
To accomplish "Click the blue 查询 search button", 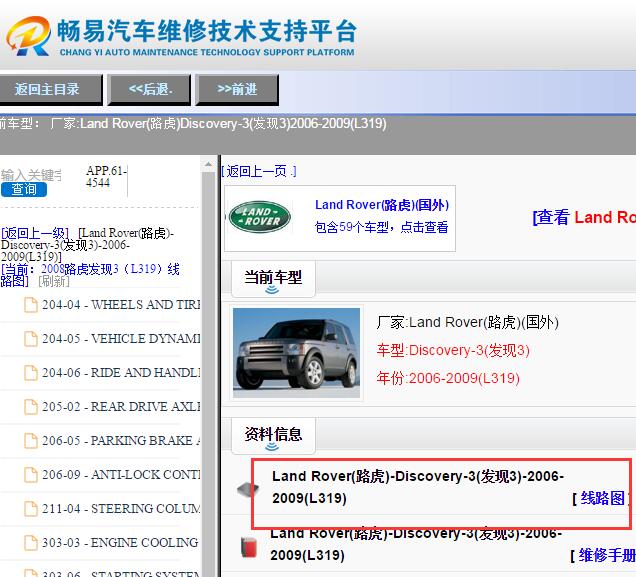I will [x=24, y=189].
